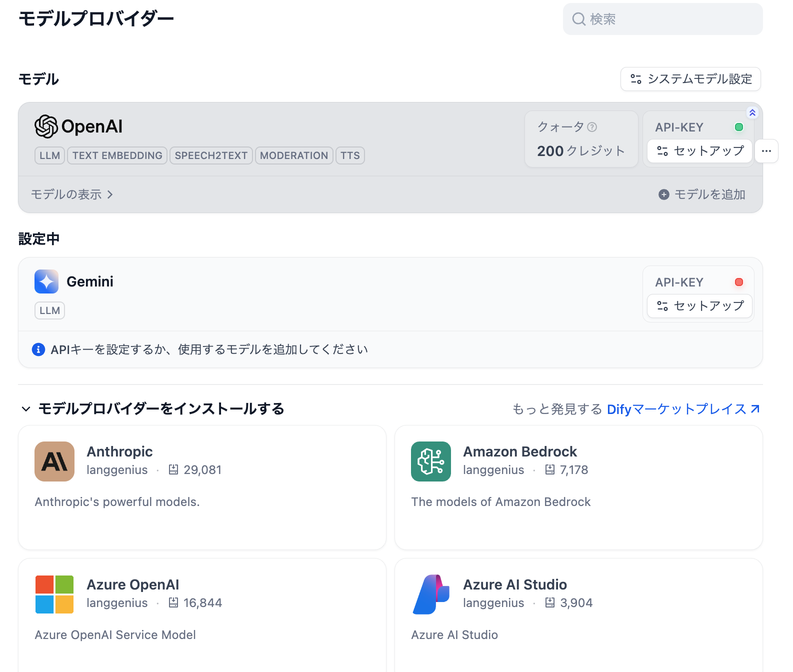The width and height of the screenshot is (793, 672).
Task: Click the Amazon Bedrock logo icon
Action: [x=431, y=461]
